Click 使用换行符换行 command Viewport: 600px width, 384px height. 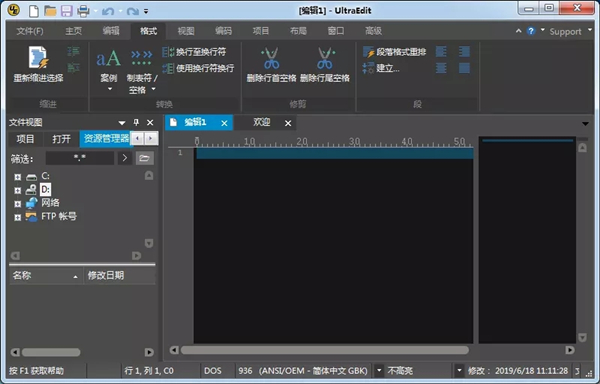click(x=198, y=68)
